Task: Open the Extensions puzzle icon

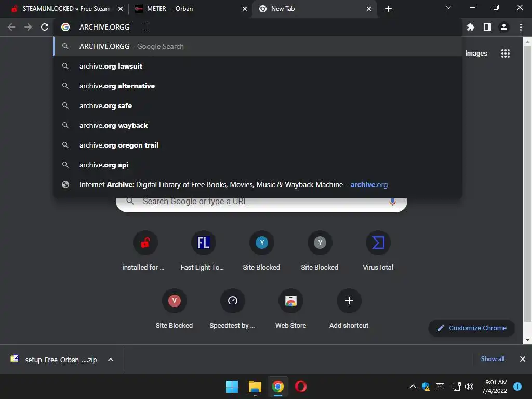Action: point(470,27)
